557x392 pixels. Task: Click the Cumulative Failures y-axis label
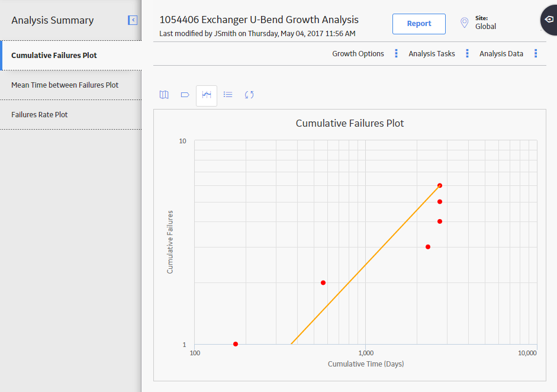point(170,242)
